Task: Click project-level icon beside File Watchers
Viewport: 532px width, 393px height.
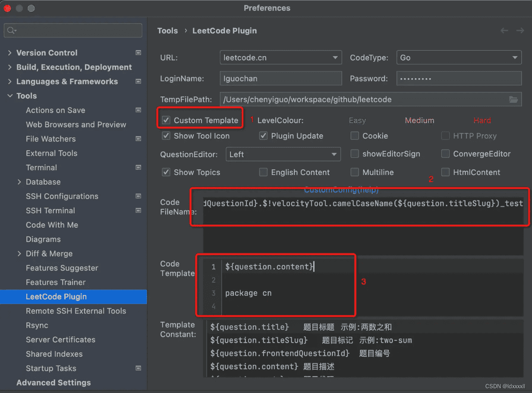Action: click(139, 139)
